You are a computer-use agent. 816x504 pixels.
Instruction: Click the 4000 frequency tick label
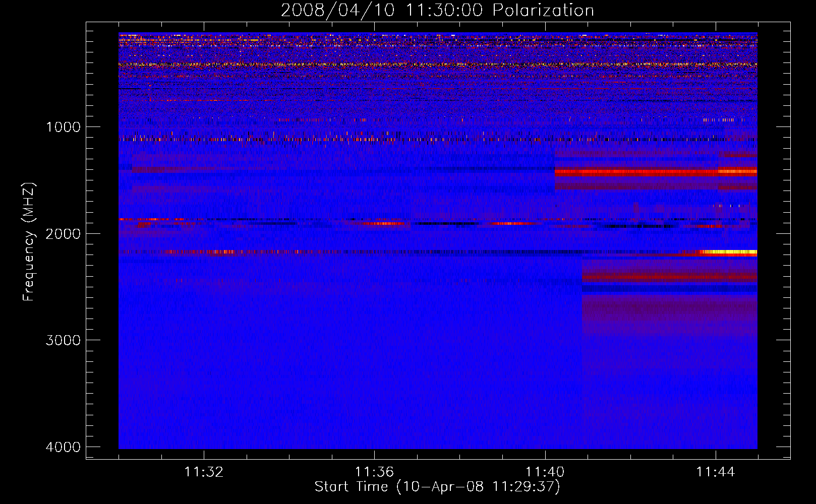click(64, 447)
